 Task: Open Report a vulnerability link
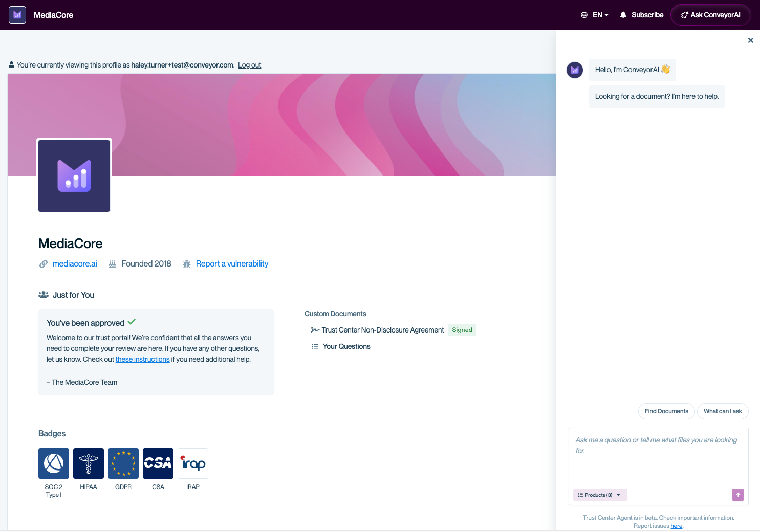pos(232,263)
